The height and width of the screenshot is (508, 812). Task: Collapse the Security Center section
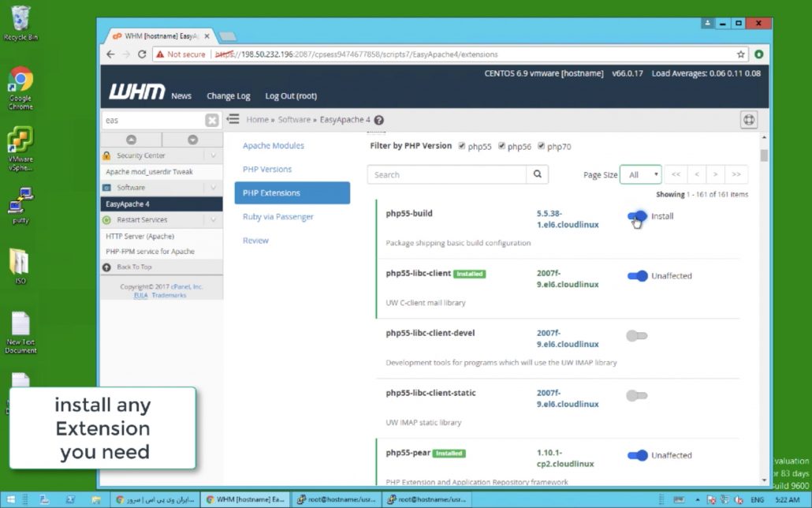tap(212, 156)
